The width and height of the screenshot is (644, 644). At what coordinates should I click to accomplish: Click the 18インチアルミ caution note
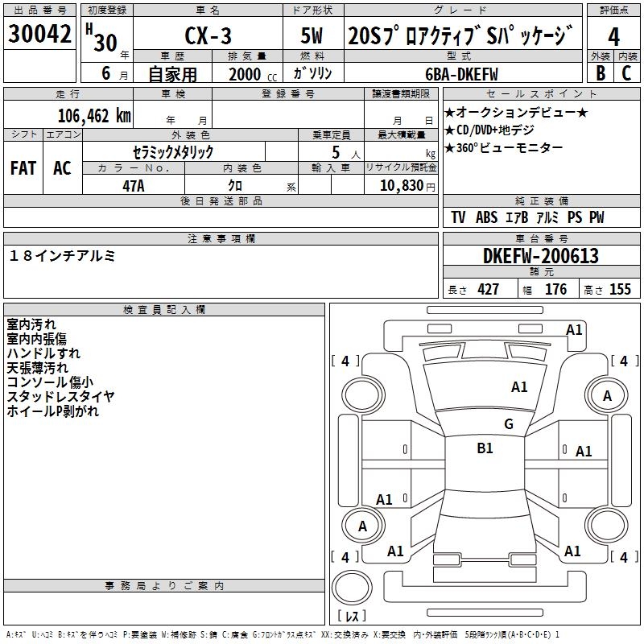pyautogui.click(x=63, y=255)
